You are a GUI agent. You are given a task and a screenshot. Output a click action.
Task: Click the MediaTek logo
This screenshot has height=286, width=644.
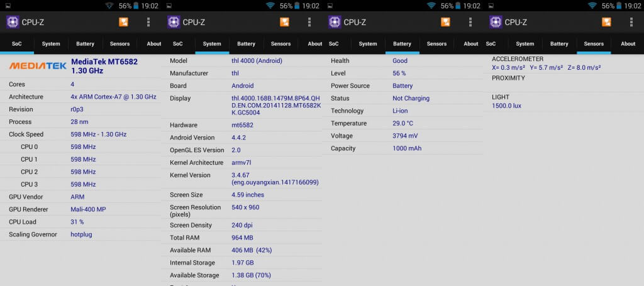38,65
